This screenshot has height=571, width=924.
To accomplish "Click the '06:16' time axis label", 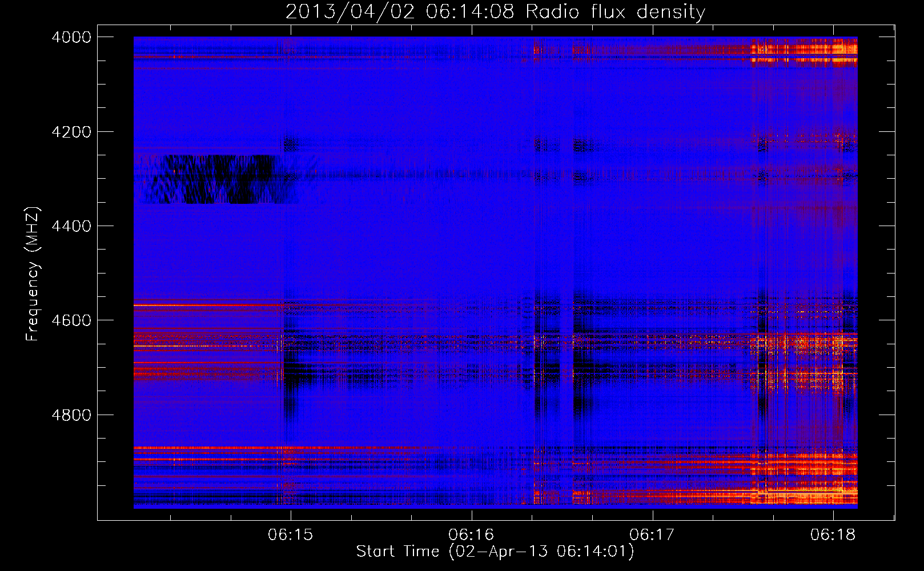I will click(471, 535).
